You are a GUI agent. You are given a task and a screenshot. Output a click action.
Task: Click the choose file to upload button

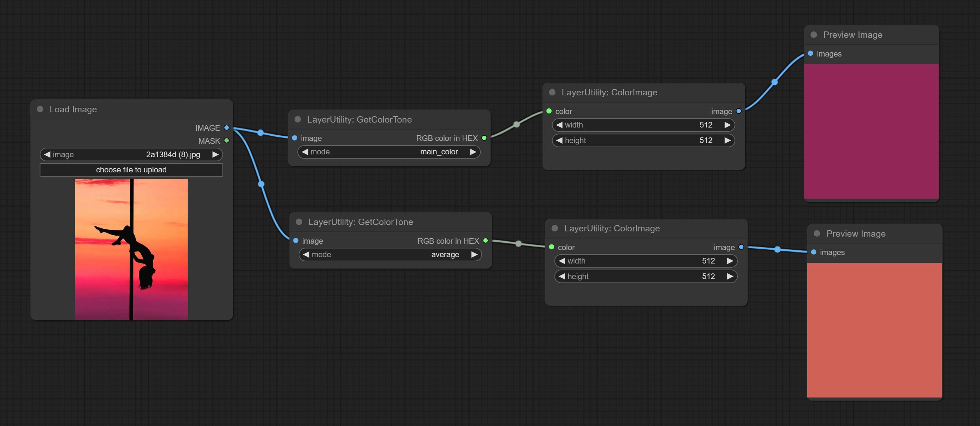point(131,170)
